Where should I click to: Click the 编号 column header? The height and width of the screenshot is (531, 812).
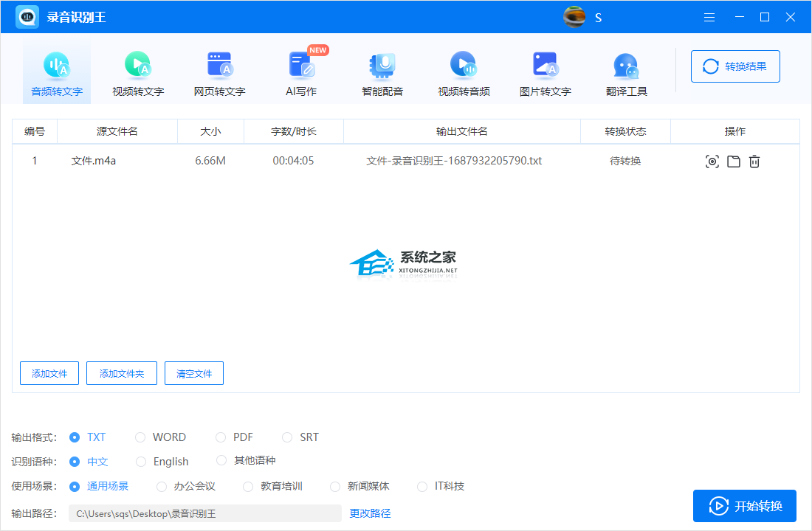pos(35,131)
